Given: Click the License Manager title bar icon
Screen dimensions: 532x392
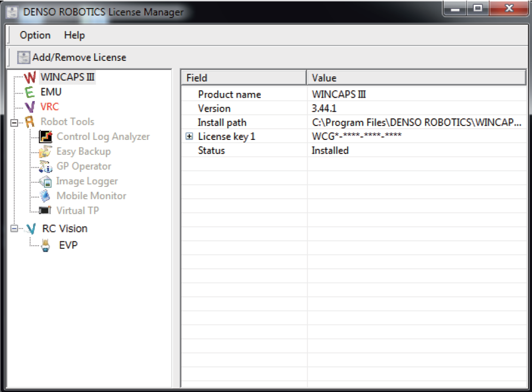Looking at the screenshot, I should [x=12, y=12].
